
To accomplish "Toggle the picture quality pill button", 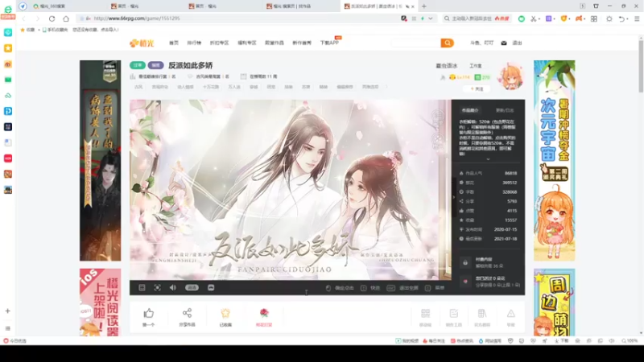I will pos(192,288).
